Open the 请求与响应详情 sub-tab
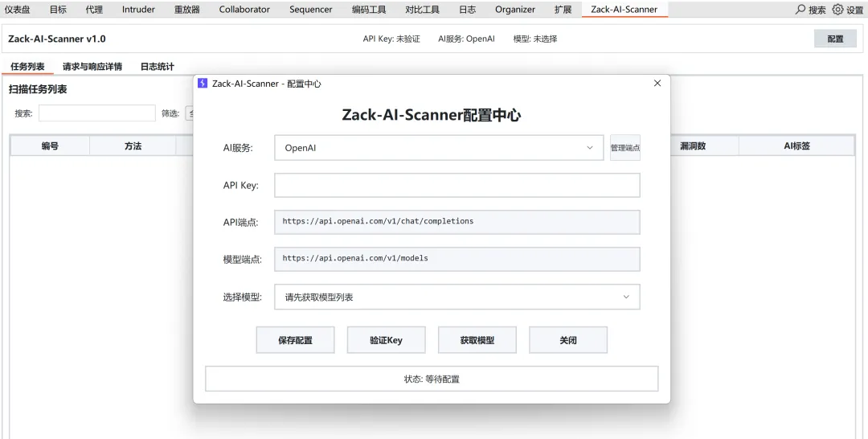 [x=92, y=67]
